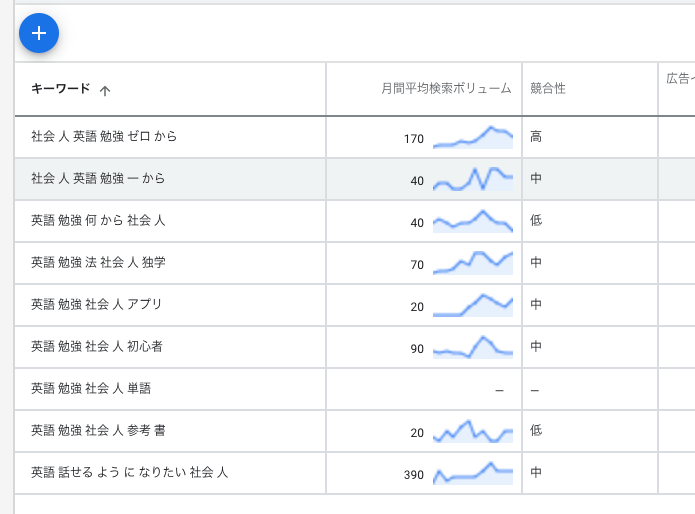695x514 pixels.
Task: Click competition value 低 in 何 から row
Action: 536,220
